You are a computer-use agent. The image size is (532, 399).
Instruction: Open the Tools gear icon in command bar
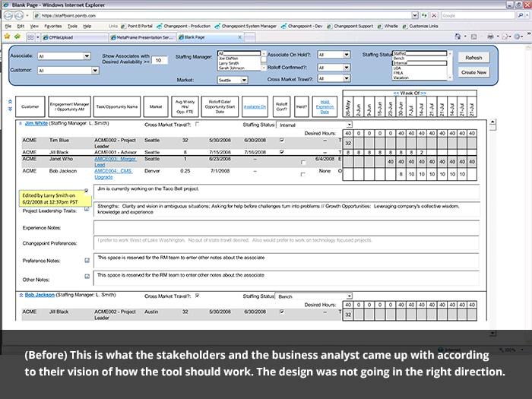pos(517,36)
